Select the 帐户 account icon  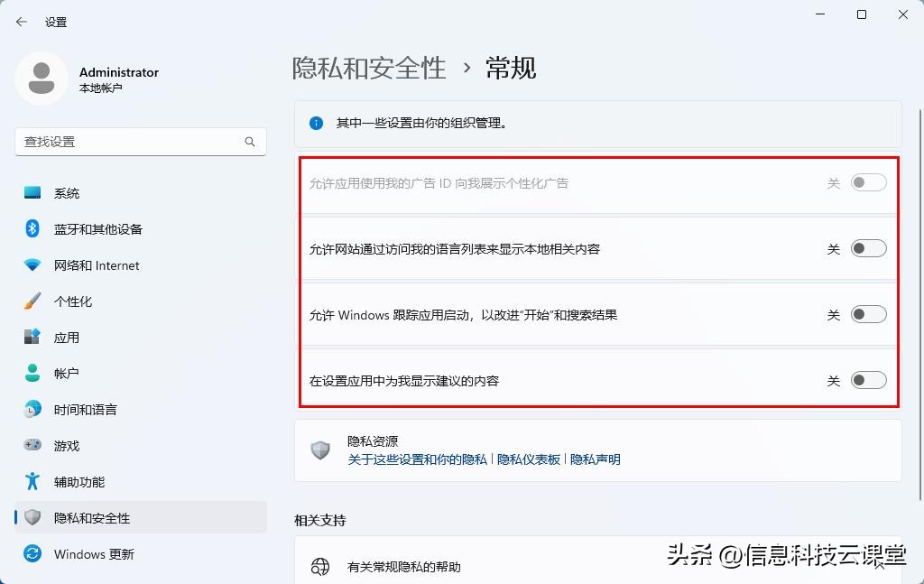31,373
